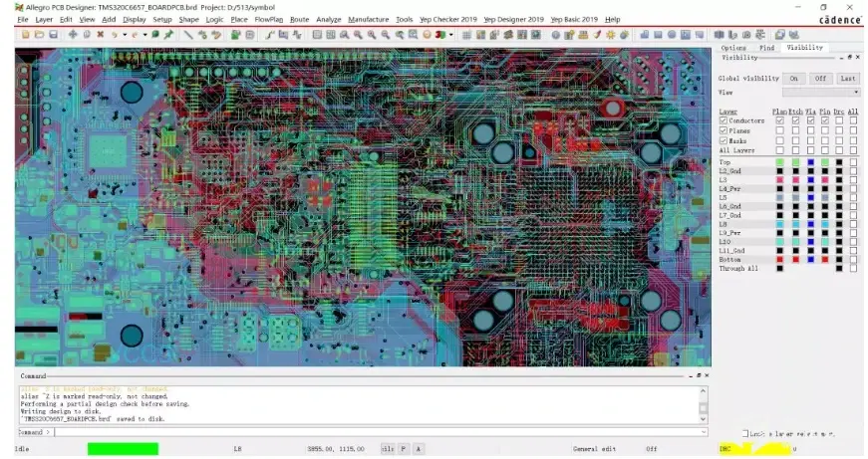Select the Move tool with the four-arrow icon
Image resolution: width=868 pixels, height=459 pixels.
pyautogui.click(x=73, y=34)
